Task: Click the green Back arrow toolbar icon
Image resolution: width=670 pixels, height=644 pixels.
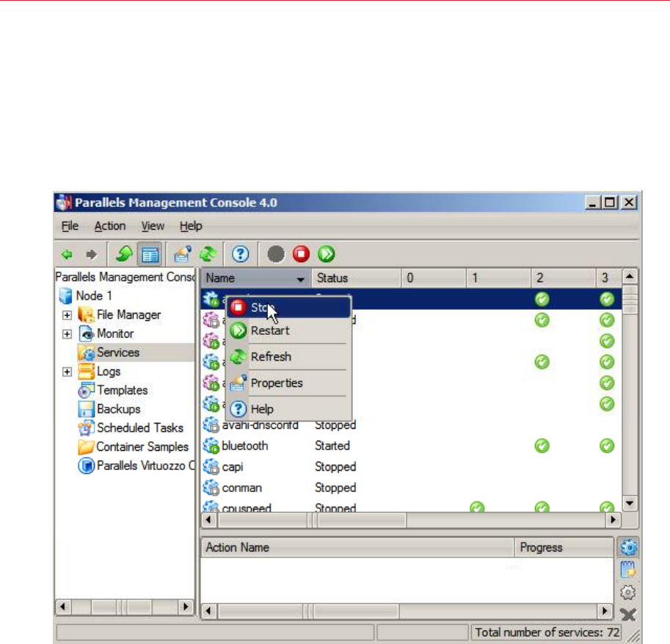Action: tap(67, 255)
